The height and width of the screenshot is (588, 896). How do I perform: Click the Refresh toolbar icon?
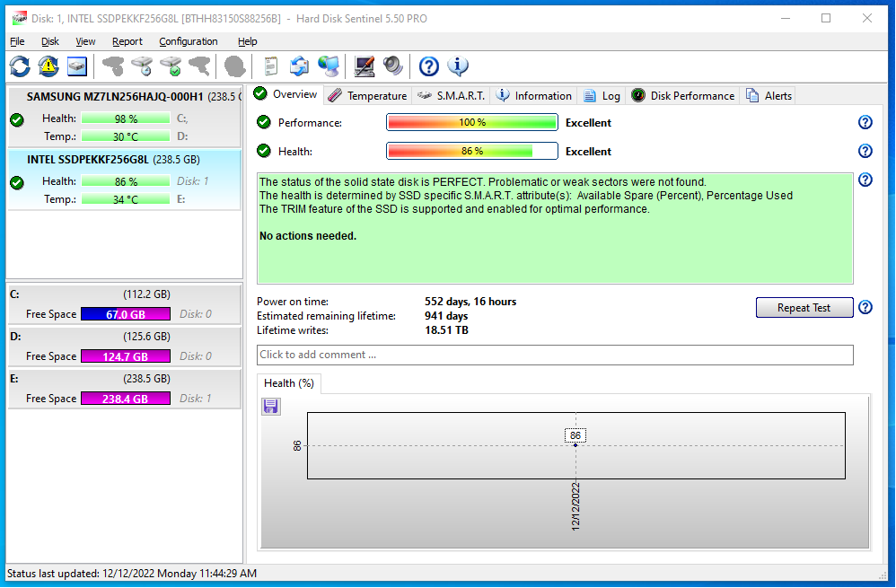coord(20,66)
